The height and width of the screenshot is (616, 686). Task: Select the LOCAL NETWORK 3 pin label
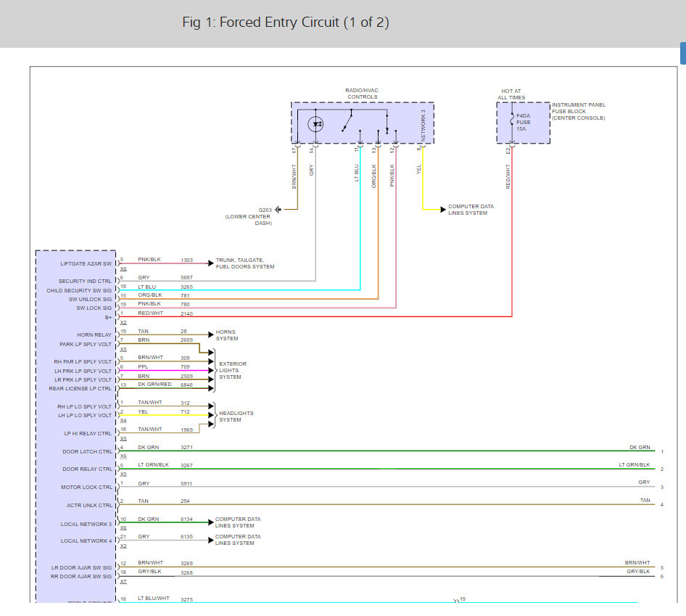point(86,524)
